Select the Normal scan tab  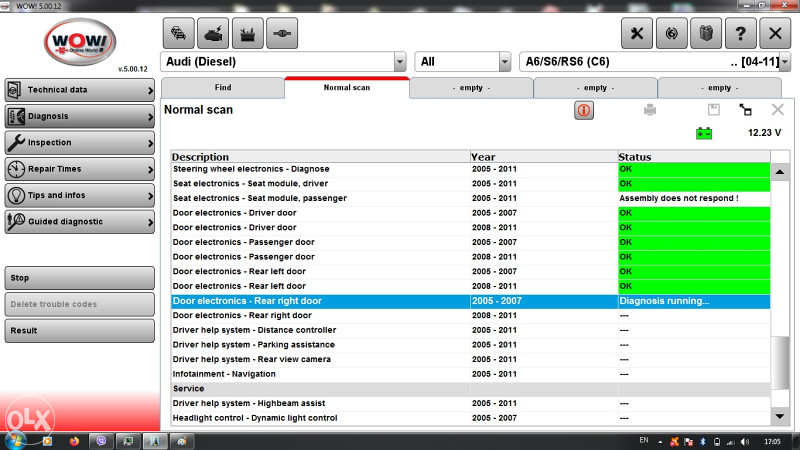(346, 88)
